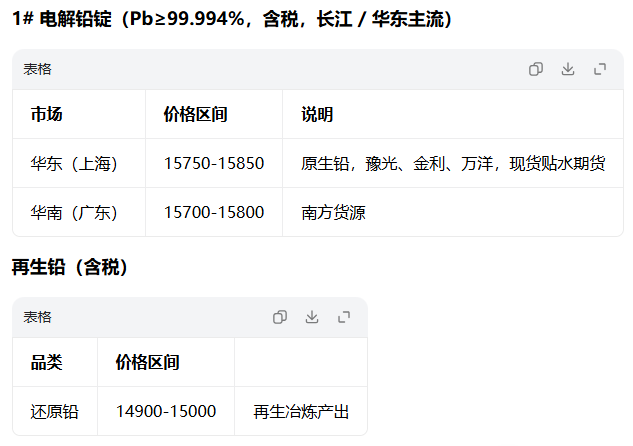Select the 14900-15000 price cell
The height and width of the screenshot is (446, 633).
point(166,412)
